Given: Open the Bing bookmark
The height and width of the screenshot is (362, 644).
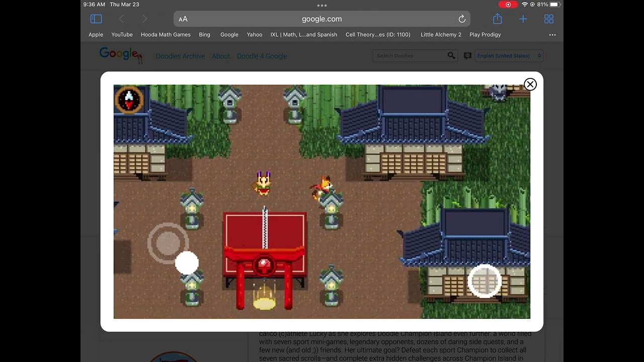Looking at the screenshot, I should 204,35.
